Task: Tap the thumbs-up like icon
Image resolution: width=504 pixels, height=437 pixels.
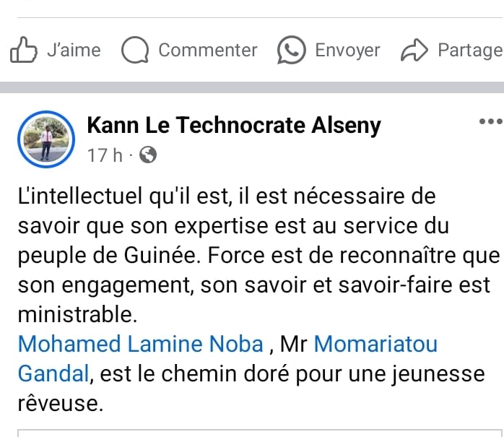Action: pyautogui.click(x=23, y=50)
